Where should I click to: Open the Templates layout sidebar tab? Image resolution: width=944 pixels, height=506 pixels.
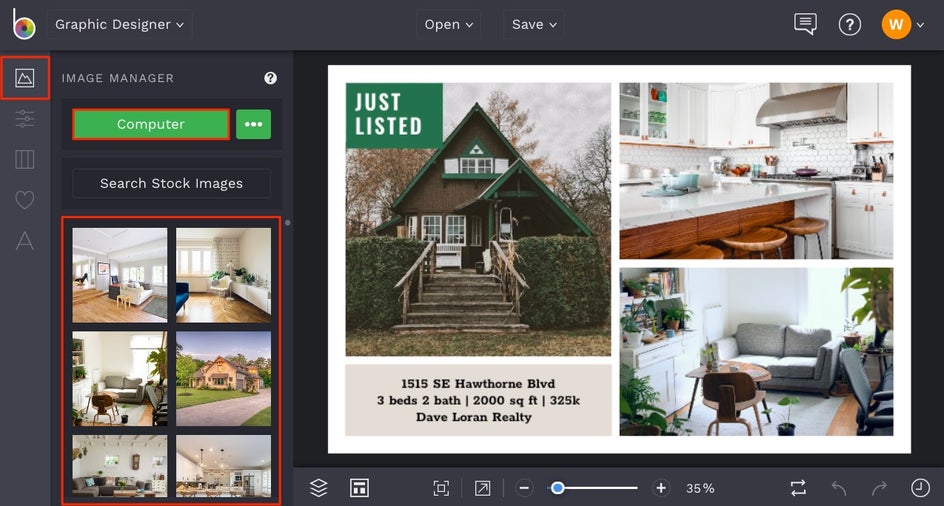pyautogui.click(x=25, y=159)
